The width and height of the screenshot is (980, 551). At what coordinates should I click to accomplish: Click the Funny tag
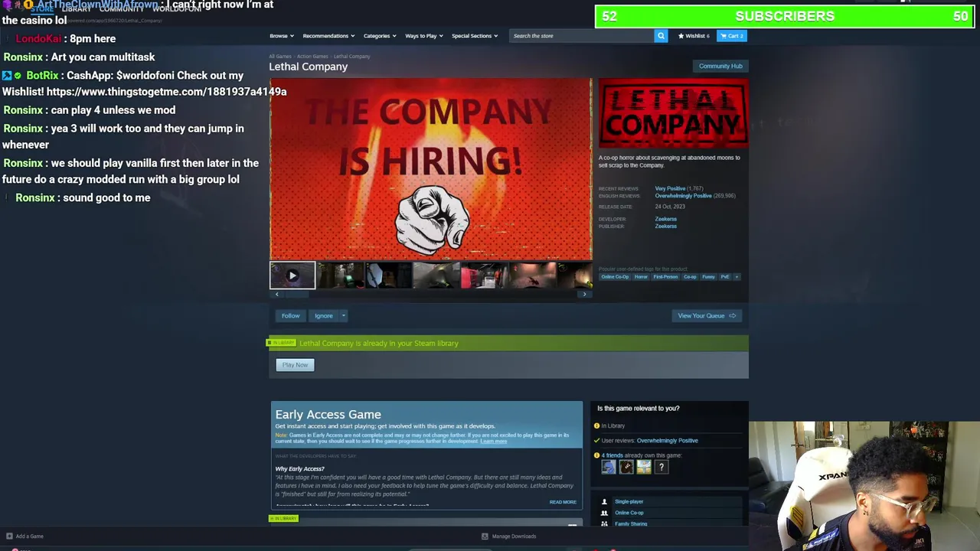click(709, 277)
